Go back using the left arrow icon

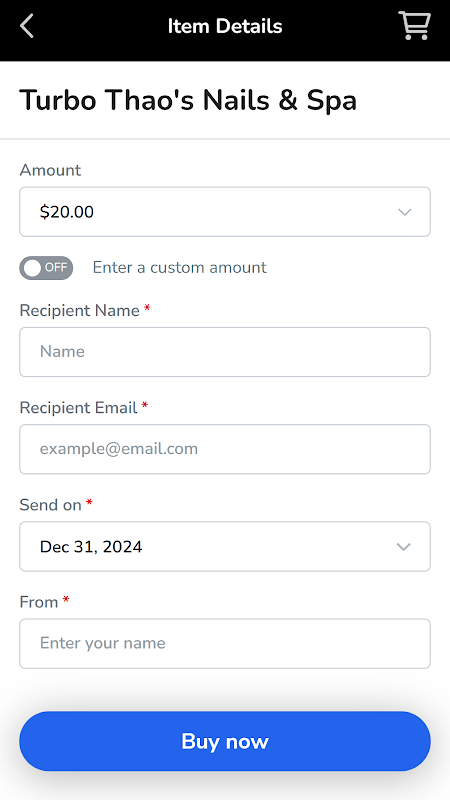coord(27,26)
